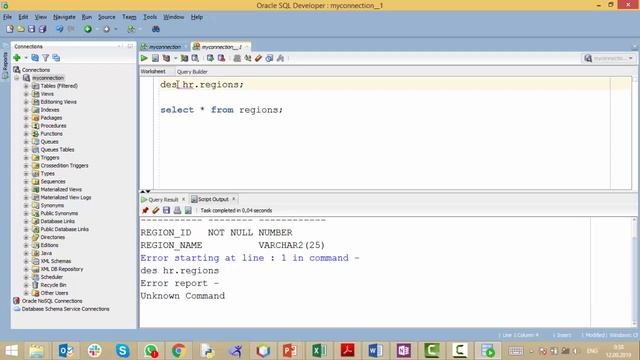640x360 pixels.
Task: Open the Tools menu
Action: [150, 17]
